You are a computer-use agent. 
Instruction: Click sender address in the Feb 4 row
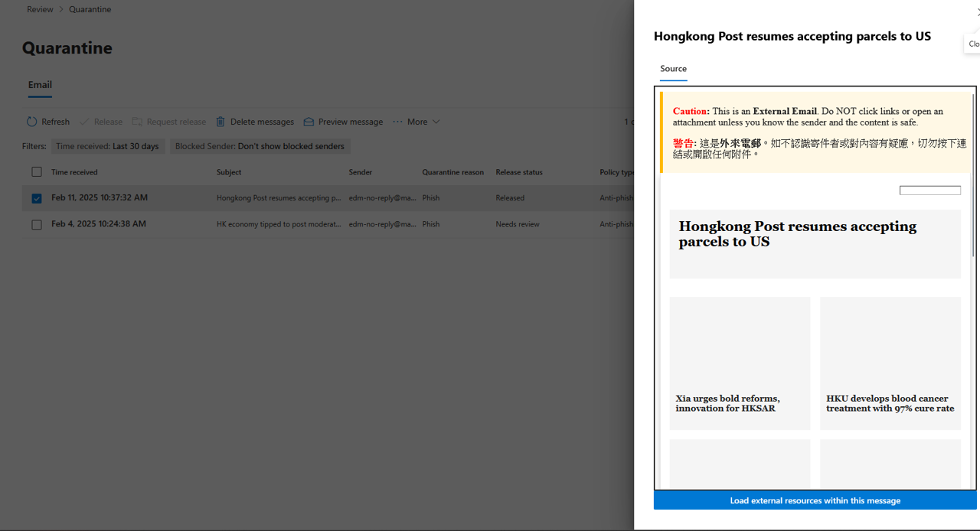(383, 224)
